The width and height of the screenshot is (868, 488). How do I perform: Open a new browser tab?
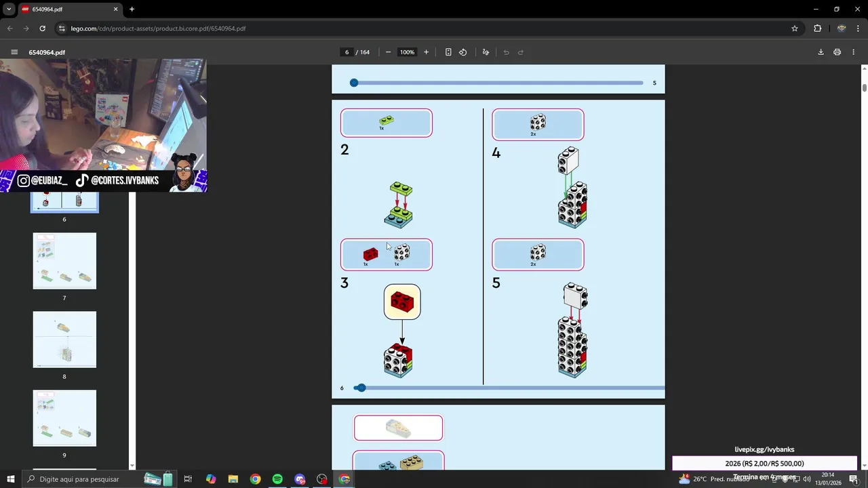tap(132, 9)
